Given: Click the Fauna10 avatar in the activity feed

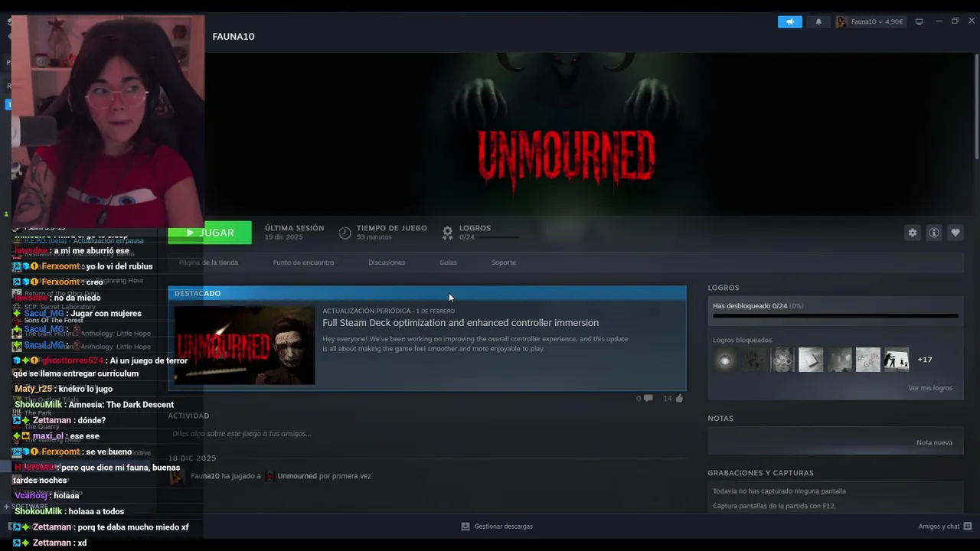Looking at the screenshot, I should [x=177, y=477].
